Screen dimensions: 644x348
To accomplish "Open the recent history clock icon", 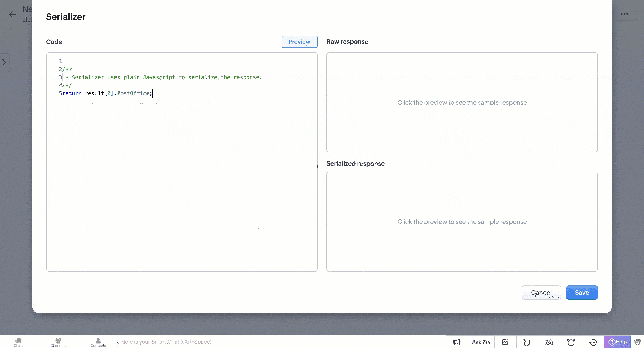I will pos(593,342).
